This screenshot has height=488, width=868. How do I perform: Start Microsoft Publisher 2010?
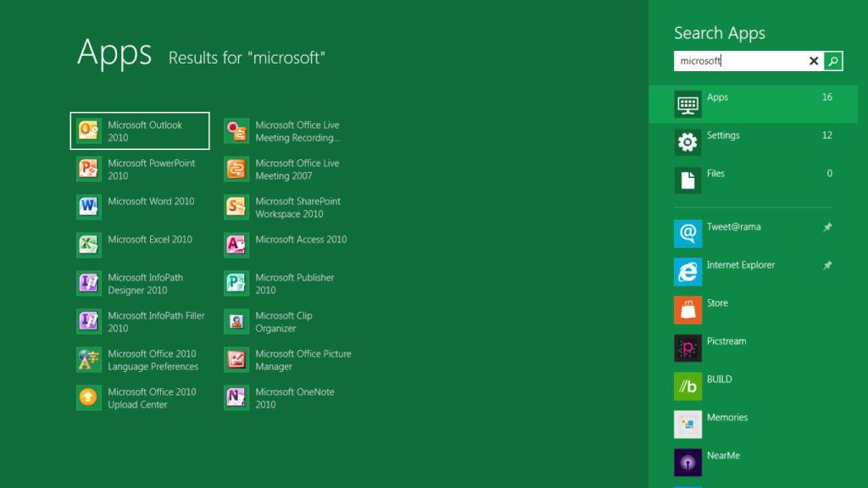[x=287, y=283]
